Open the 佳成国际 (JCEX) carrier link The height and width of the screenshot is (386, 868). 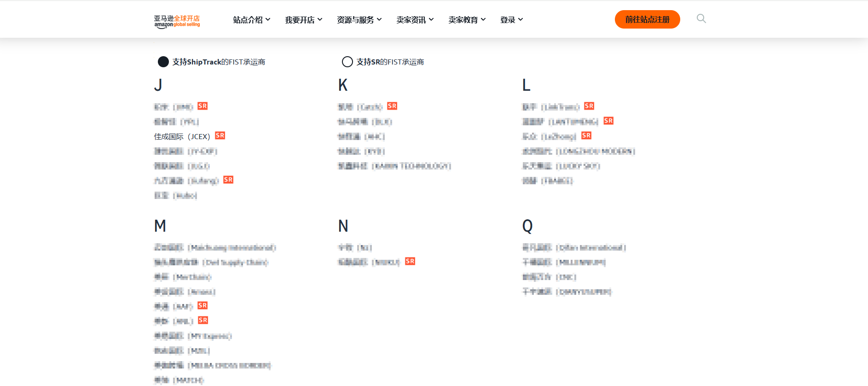tap(182, 137)
